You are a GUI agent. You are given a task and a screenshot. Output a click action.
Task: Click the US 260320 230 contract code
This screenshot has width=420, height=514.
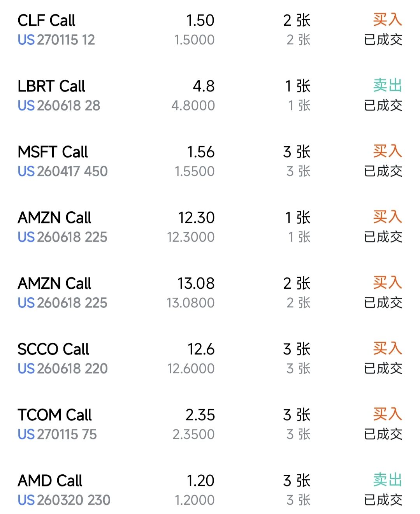point(64,500)
